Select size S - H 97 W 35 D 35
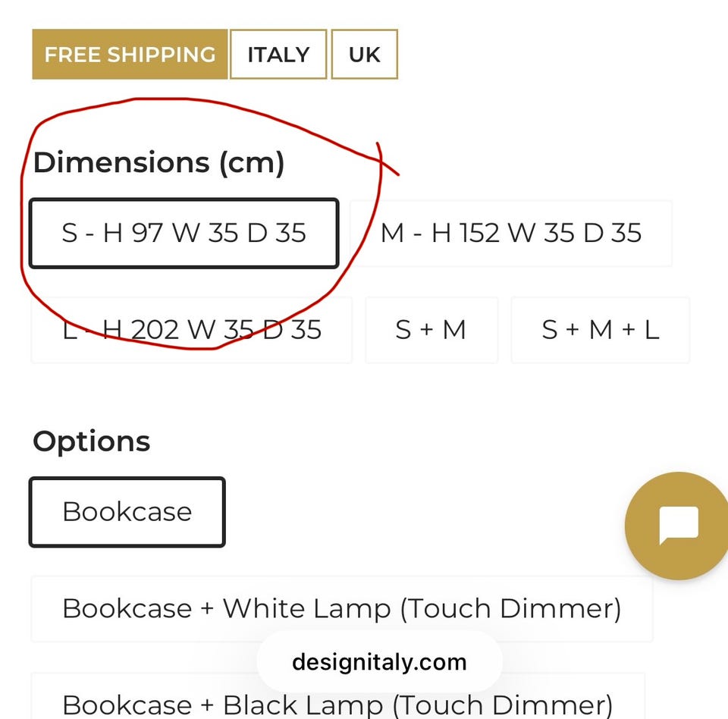The width and height of the screenshot is (728, 719). (184, 234)
